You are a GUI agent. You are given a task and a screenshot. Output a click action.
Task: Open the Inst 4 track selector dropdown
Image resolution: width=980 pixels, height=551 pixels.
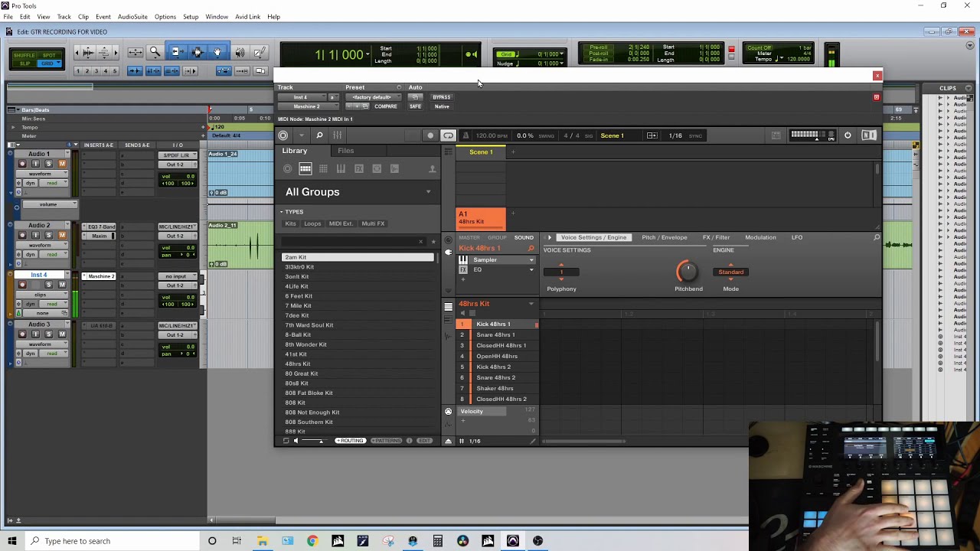point(304,97)
